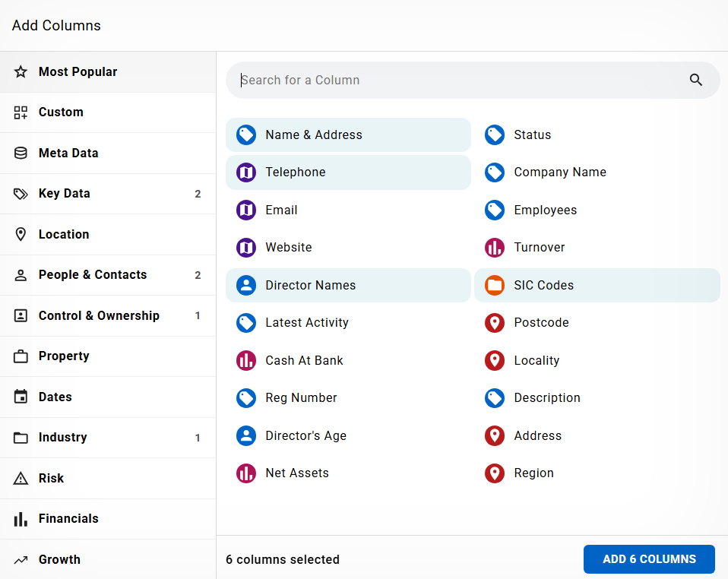This screenshot has width=728, height=579.
Task: Click the search magnifier icon
Action: tap(695, 80)
